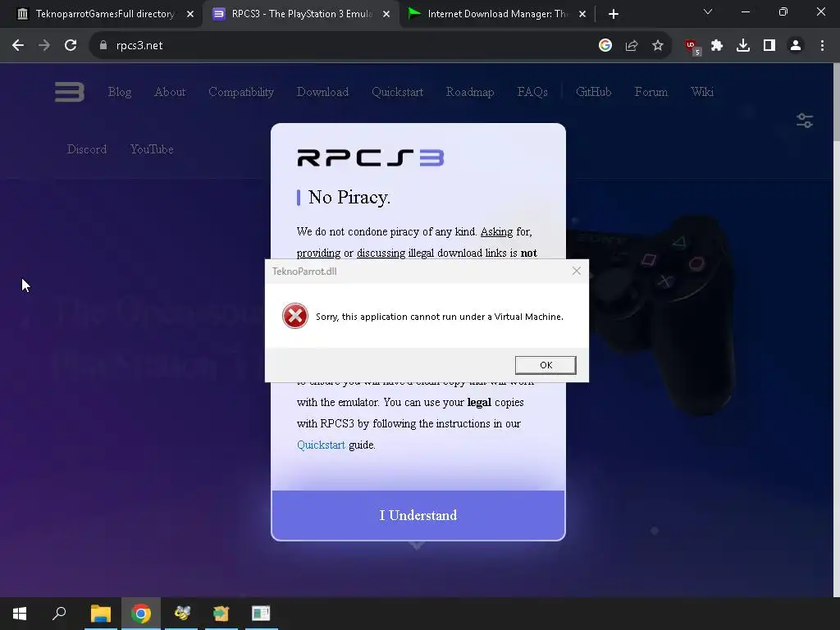Screen dimensions: 840x630
Task: Close the Internet Download Manager tab
Action: 582,14
